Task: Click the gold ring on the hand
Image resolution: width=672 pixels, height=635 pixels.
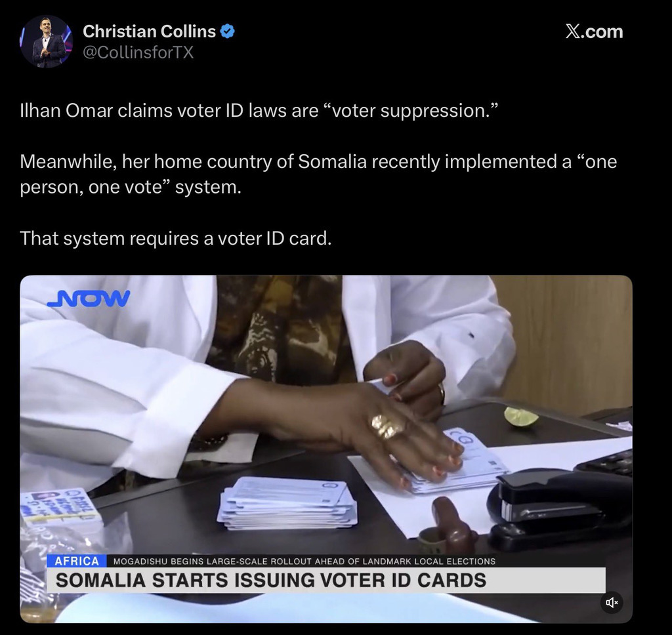Action: click(x=386, y=426)
